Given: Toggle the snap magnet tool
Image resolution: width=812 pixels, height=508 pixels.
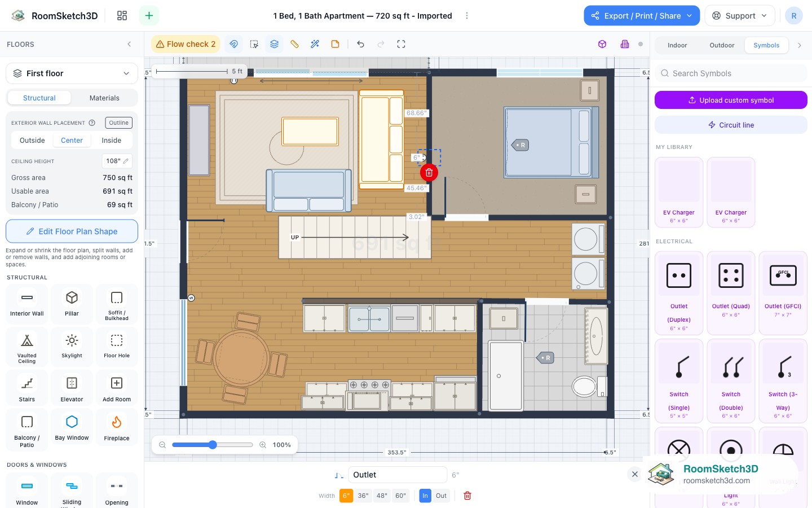Looking at the screenshot, I should coord(233,44).
